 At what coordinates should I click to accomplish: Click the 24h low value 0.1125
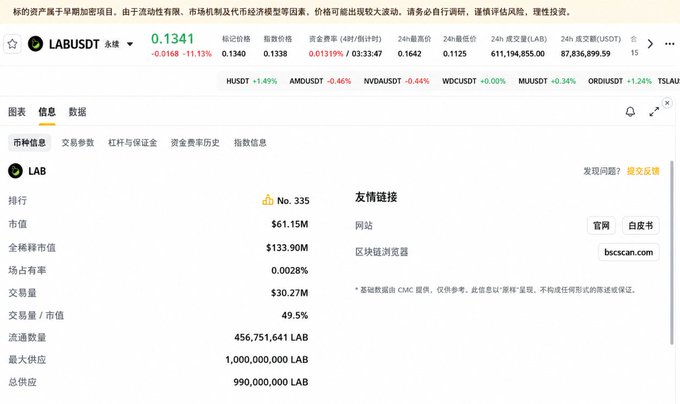pyautogui.click(x=454, y=54)
